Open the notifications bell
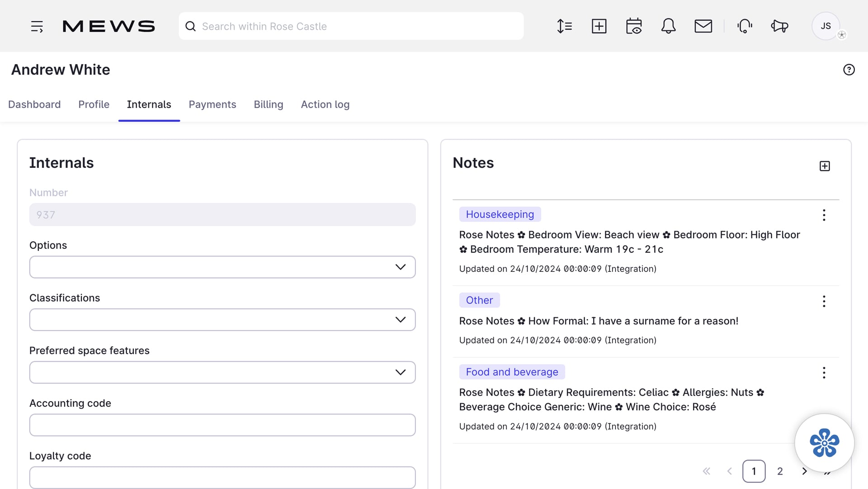Screen dimensions: 868x489 668,26
